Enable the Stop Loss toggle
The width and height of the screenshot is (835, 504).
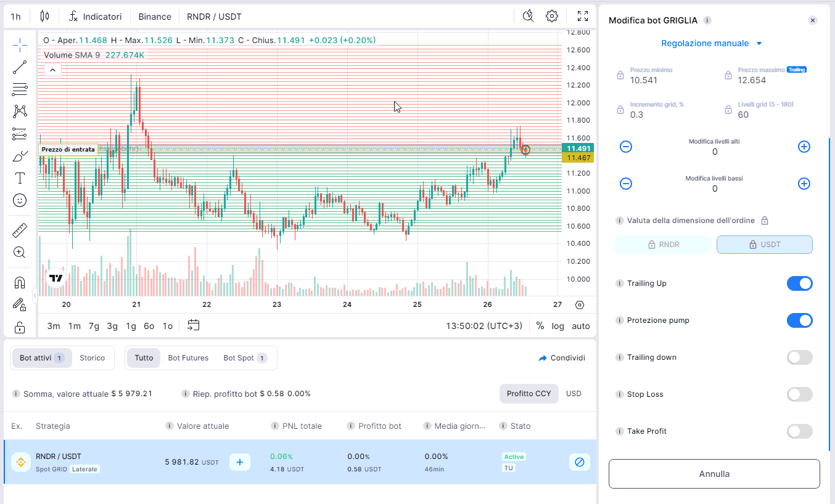click(799, 394)
